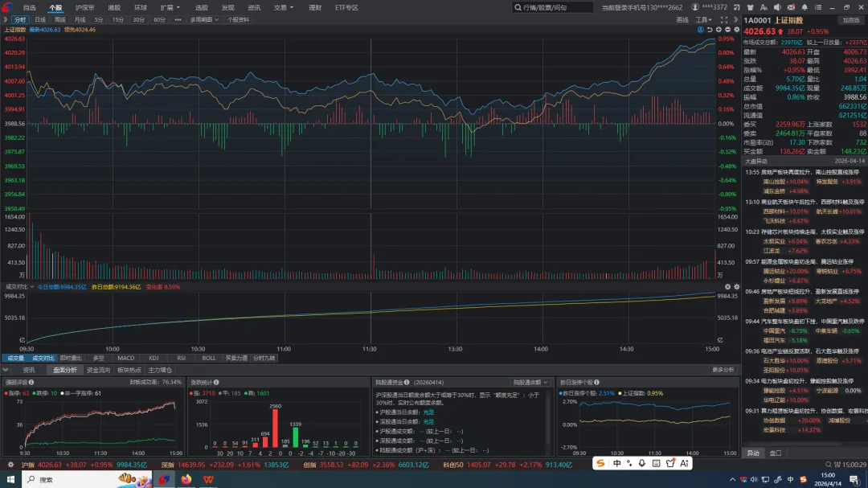Open the main menu list icon in title bar
This screenshot has height=488, width=868.
point(818,7)
